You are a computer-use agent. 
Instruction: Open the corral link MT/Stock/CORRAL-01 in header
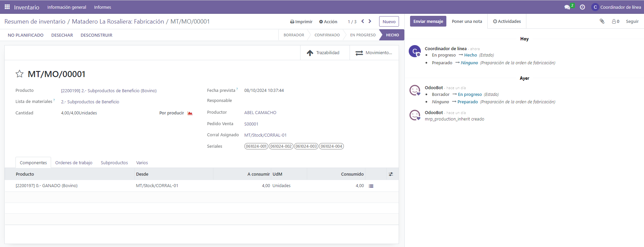click(x=265, y=135)
